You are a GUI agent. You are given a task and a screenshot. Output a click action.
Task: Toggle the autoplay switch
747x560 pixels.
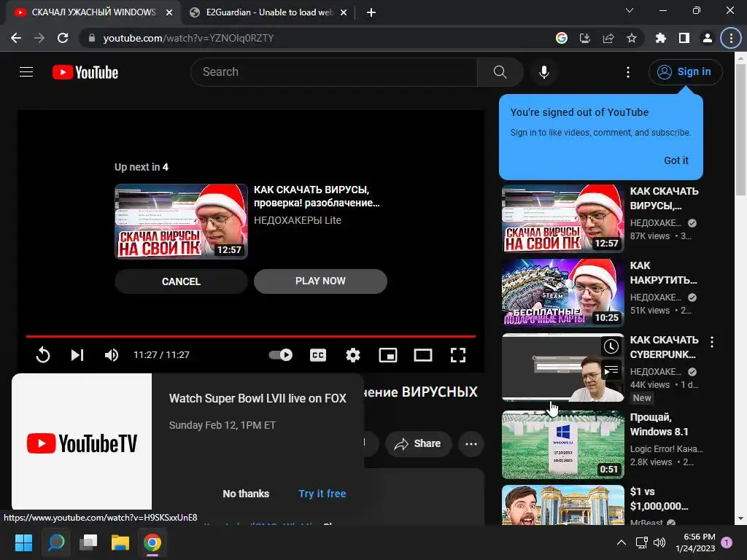click(281, 355)
